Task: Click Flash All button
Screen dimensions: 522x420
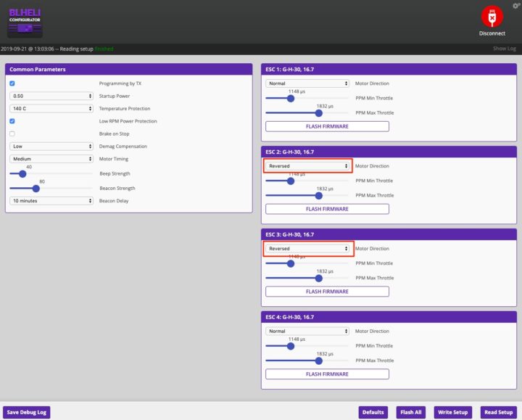Action: [x=412, y=412]
